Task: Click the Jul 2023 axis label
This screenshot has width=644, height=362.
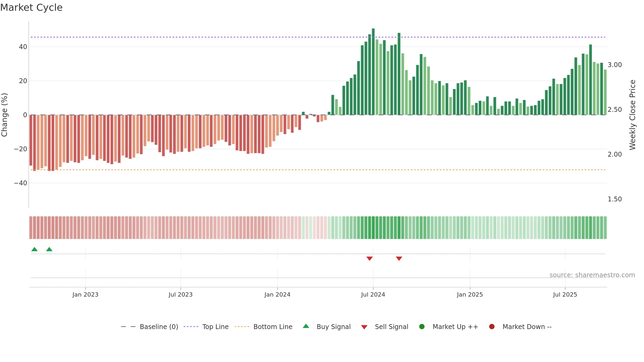Action: 181,295
